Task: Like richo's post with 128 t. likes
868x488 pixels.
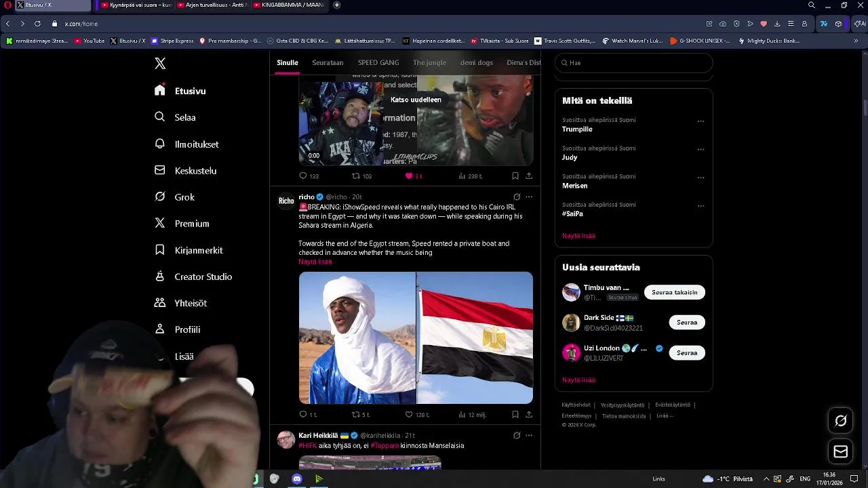Action: [418, 414]
